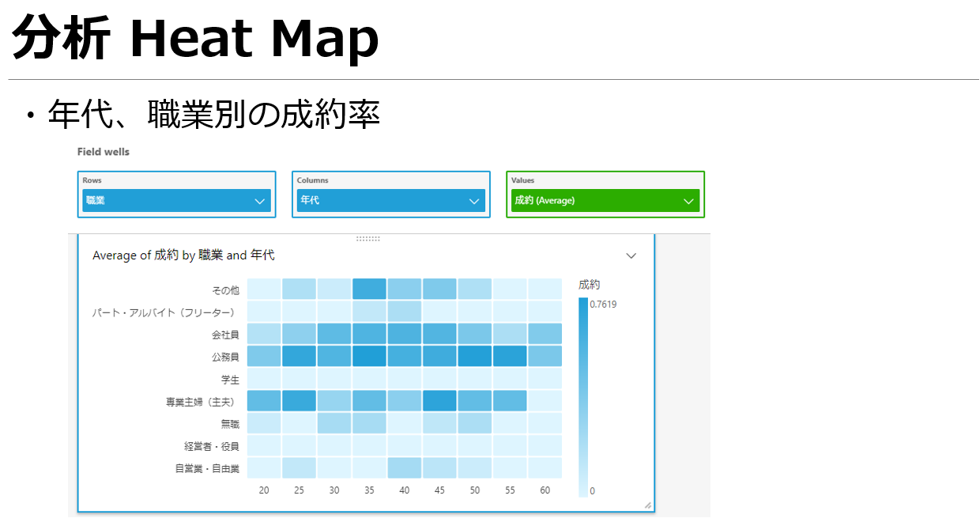This screenshot has height=522, width=980.
Task: Click the 0.7619 legend maximum value
Action: 603,304
